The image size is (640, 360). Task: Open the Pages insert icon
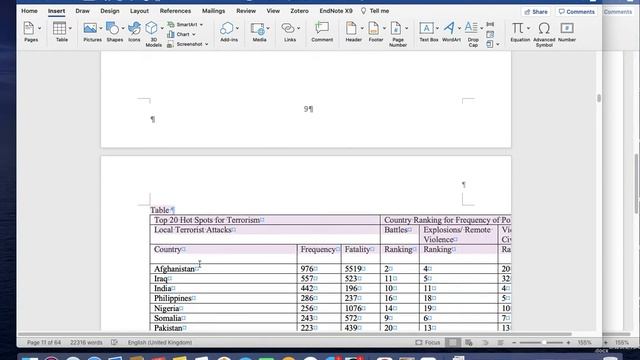click(x=29, y=29)
